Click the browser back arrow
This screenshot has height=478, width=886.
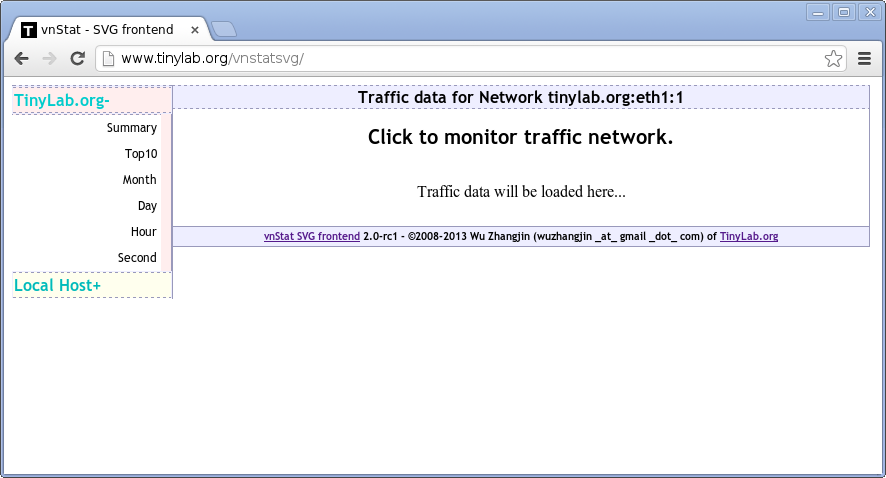(x=22, y=59)
